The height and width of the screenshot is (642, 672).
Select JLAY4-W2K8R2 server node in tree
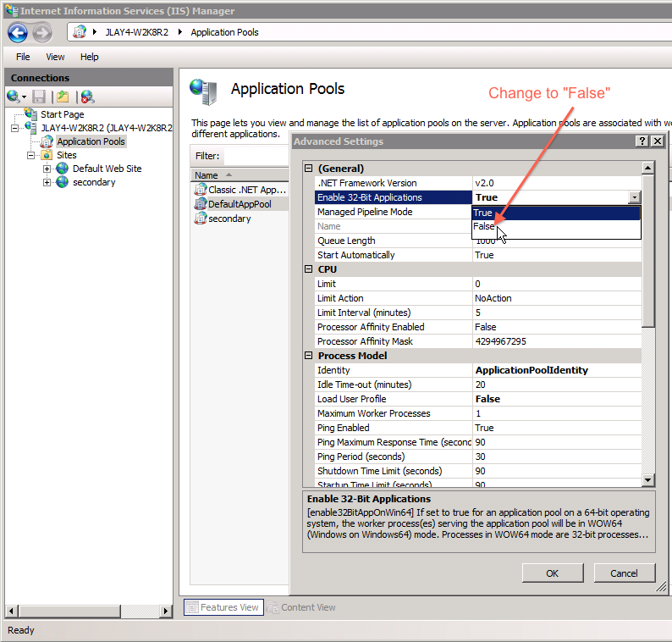point(107,128)
